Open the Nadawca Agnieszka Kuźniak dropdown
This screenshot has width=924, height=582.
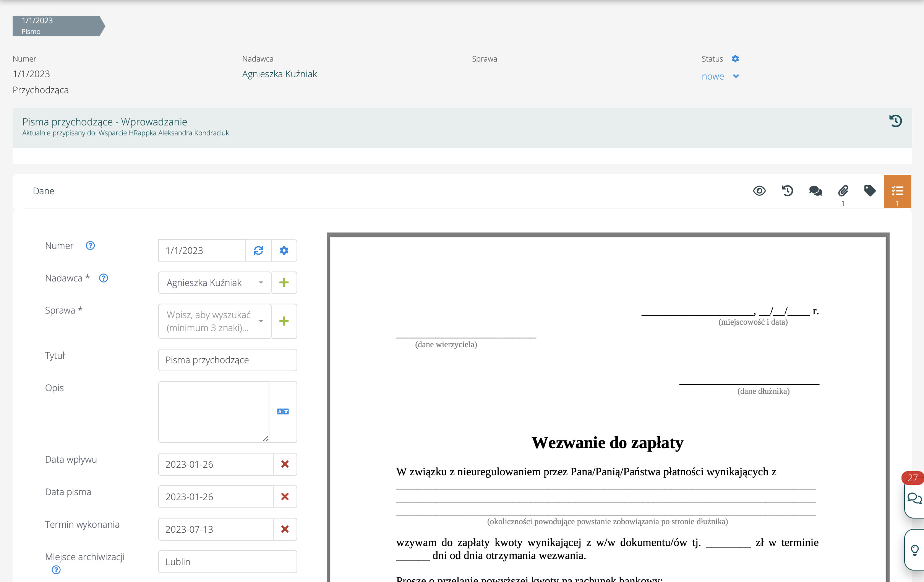tap(215, 283)
